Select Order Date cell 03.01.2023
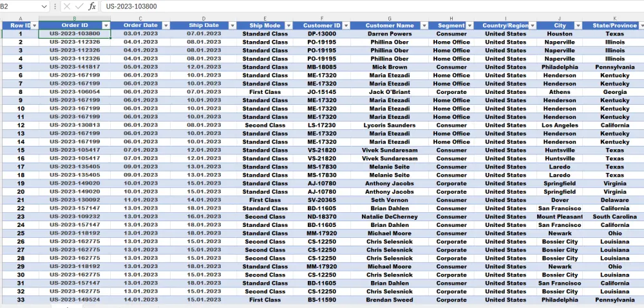 click(140, 33)
